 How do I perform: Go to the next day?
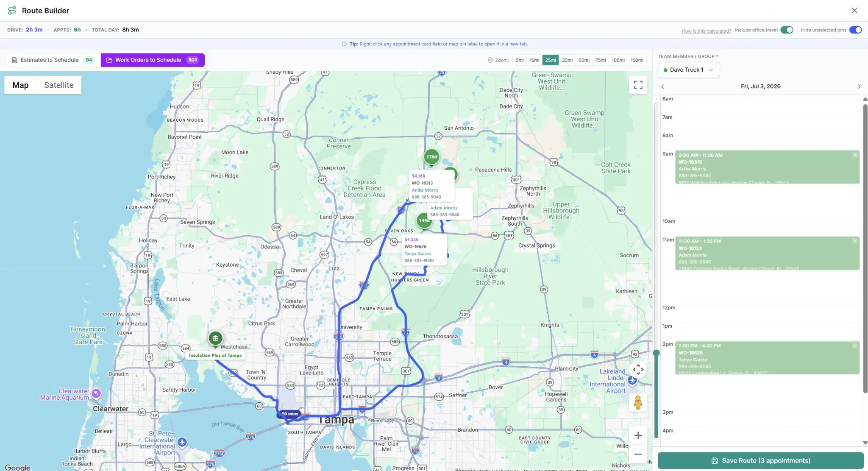point(859,86)
